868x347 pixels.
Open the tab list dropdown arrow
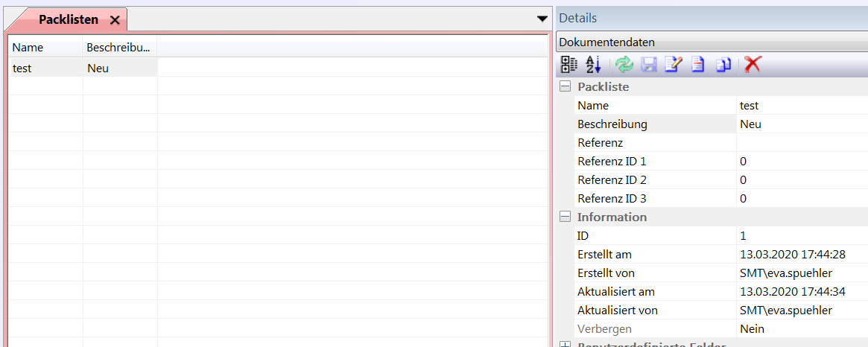tap(542, 19)
